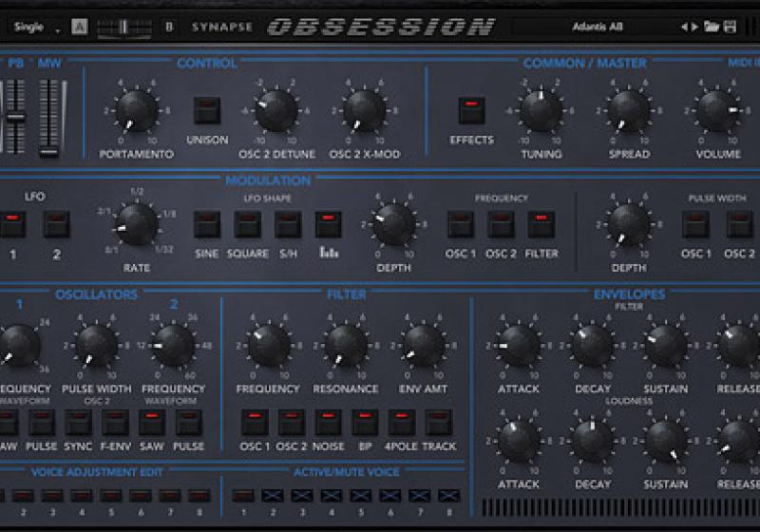Select voice adjustment edit voice 4
This screenshot has height=532, width=760.
82,495
